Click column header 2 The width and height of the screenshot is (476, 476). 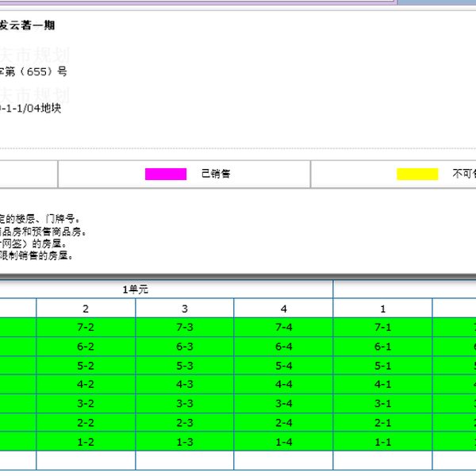tap(86, 309)
